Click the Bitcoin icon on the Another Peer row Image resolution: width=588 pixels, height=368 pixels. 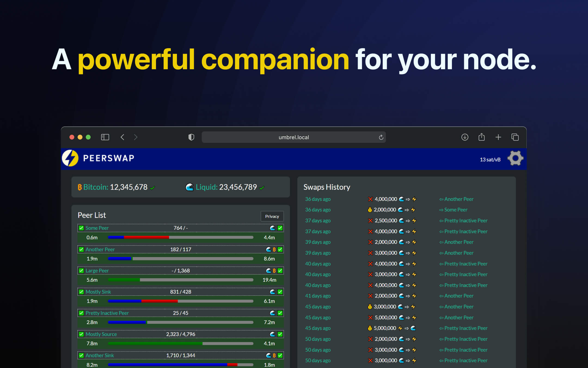tap(274, 249)
